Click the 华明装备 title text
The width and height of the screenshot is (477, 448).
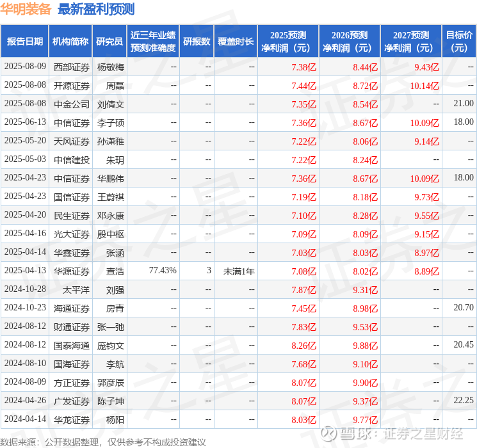pyautogui.click(x=26, y=9)
